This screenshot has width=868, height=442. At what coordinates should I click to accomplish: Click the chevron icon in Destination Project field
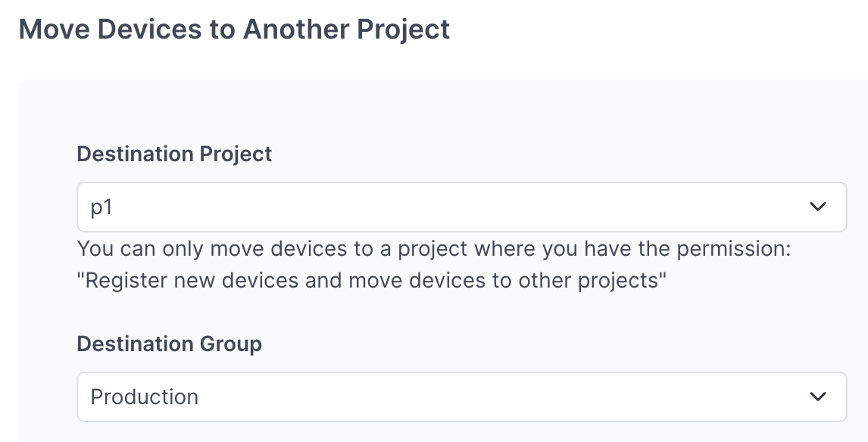tap(817, 207)
